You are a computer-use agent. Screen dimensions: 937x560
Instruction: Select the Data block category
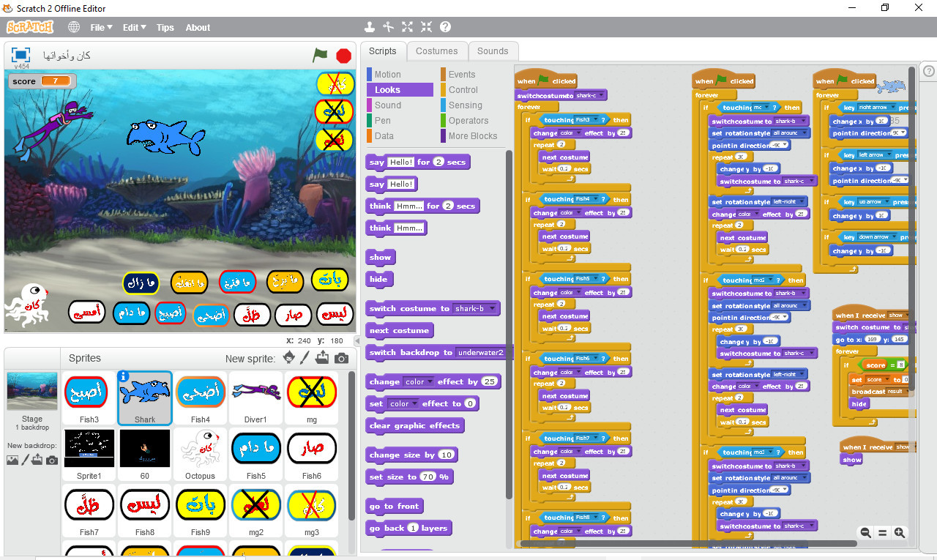[x=400, y=135]
